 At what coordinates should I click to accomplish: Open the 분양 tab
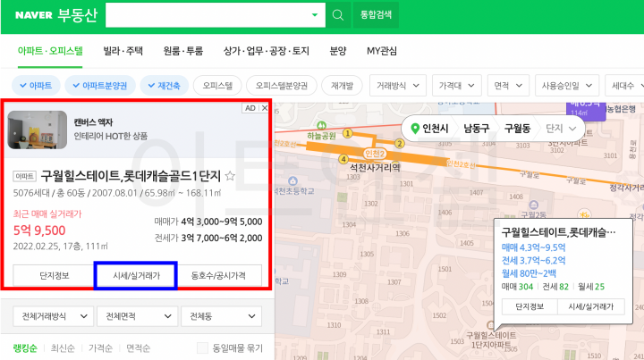tap(338, 51)
